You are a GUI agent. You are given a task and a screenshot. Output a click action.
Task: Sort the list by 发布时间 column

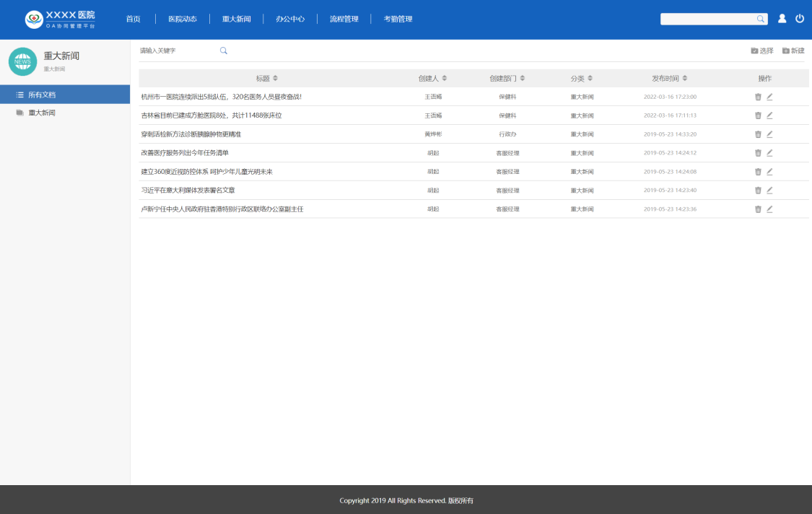coord(685,78)
